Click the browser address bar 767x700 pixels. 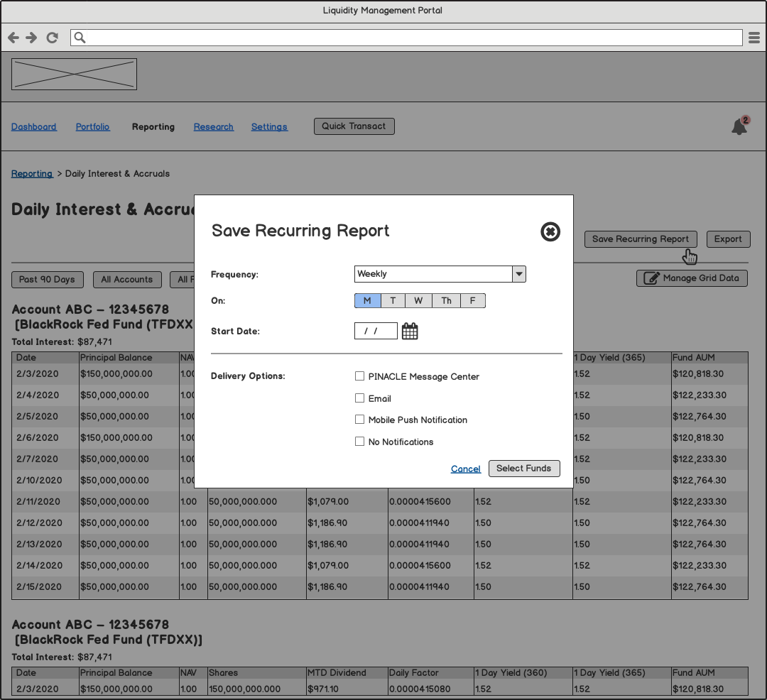[x=406, y=38]
